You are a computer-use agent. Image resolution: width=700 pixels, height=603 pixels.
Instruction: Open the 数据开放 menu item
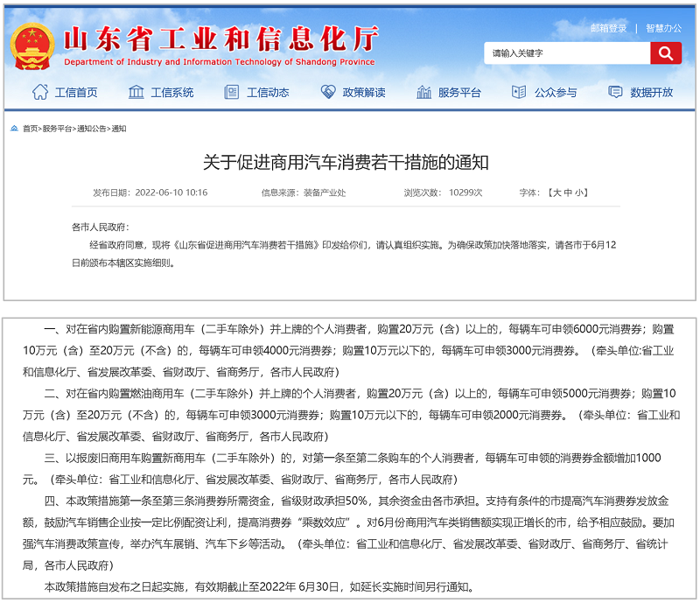click(651, 93)
